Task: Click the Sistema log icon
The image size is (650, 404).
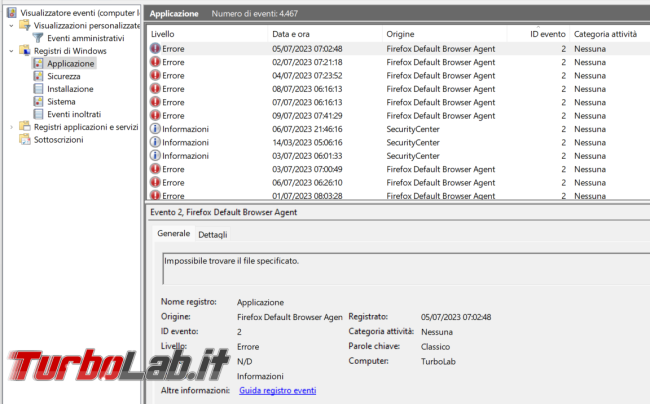Action: (38, 102)
